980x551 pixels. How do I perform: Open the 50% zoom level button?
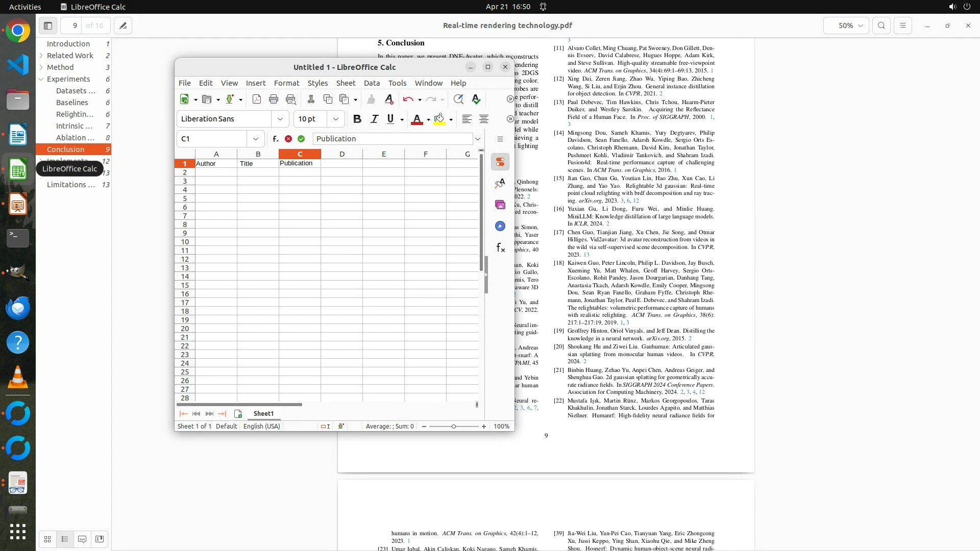pos(846,26)
